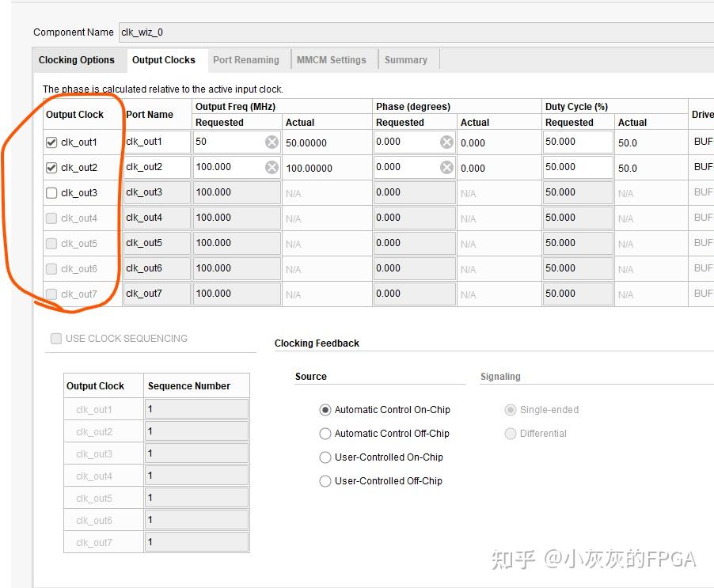
Task: Open the Port Renaming tab
Action: 248,59
